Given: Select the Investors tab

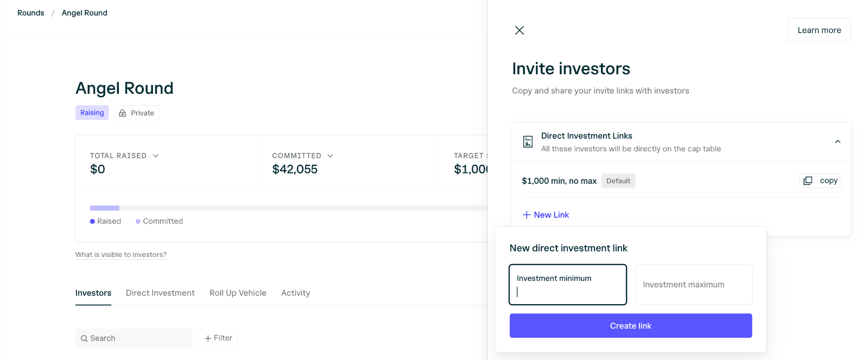Looking at the screenshot, I should [93, 293].
